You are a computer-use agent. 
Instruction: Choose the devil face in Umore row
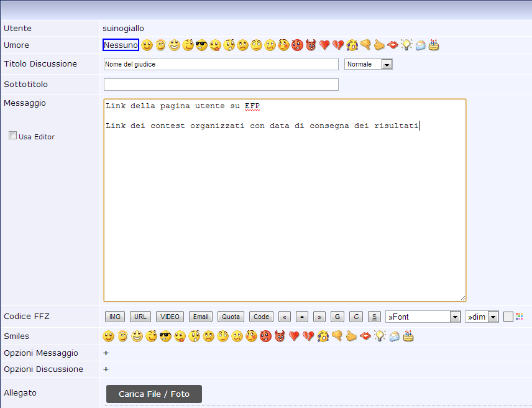click(x=311, y=45)
